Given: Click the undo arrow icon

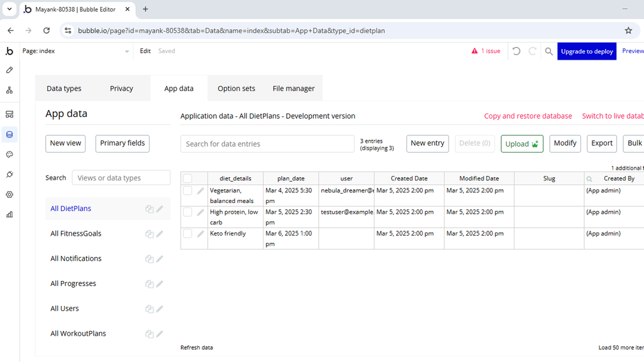Looking at the screenshot, I should [x=516, y=51].
